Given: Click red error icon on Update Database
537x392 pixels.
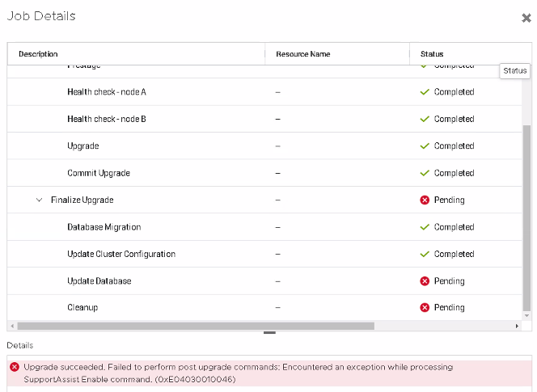Looking at the screenshot, I should [425, 281].
